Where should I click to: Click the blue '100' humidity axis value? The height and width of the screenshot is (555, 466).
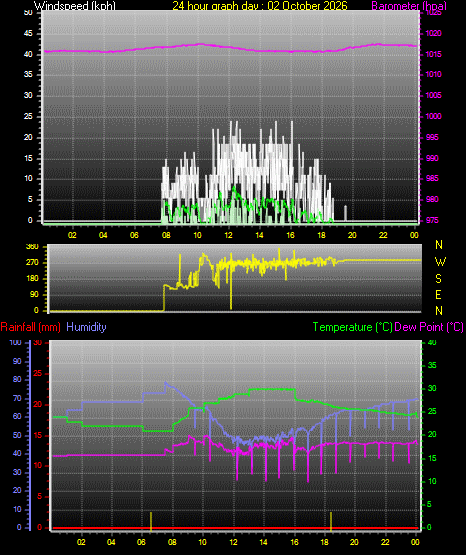click(16, 342)
